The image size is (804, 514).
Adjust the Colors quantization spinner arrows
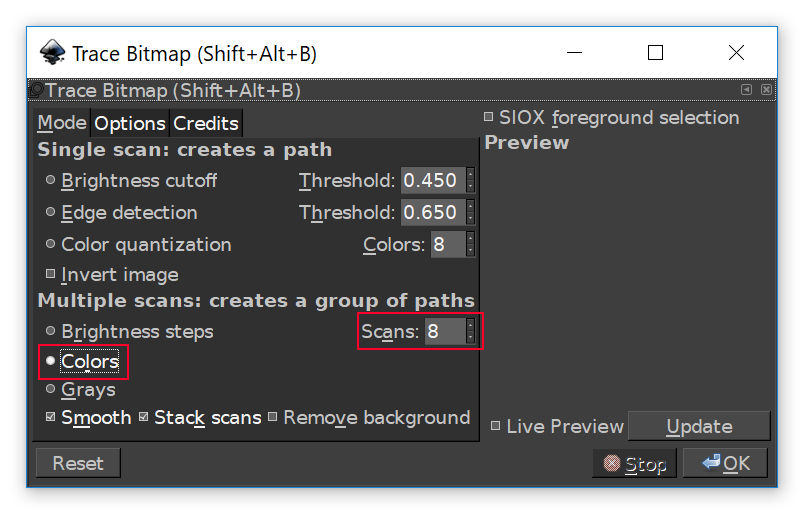pos(470,245)
